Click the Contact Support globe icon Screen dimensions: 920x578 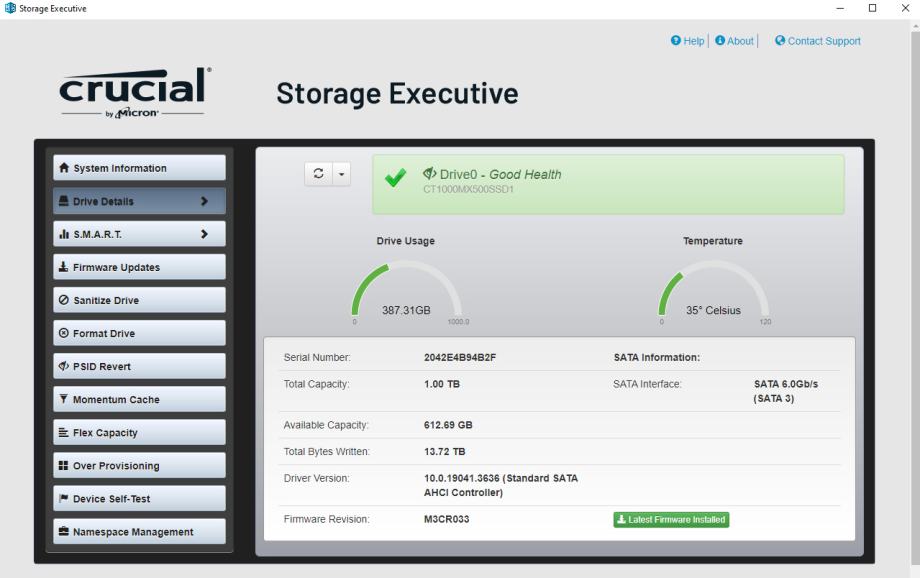point(780,40)
